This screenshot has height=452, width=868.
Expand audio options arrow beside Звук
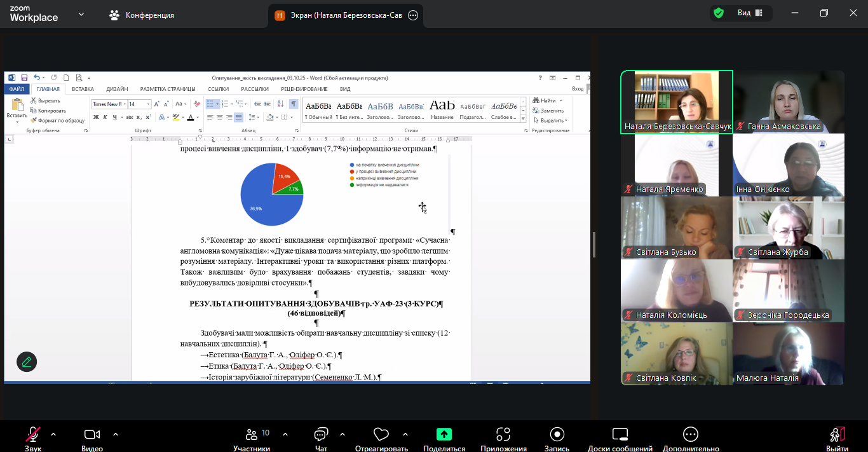click(53, 435)
